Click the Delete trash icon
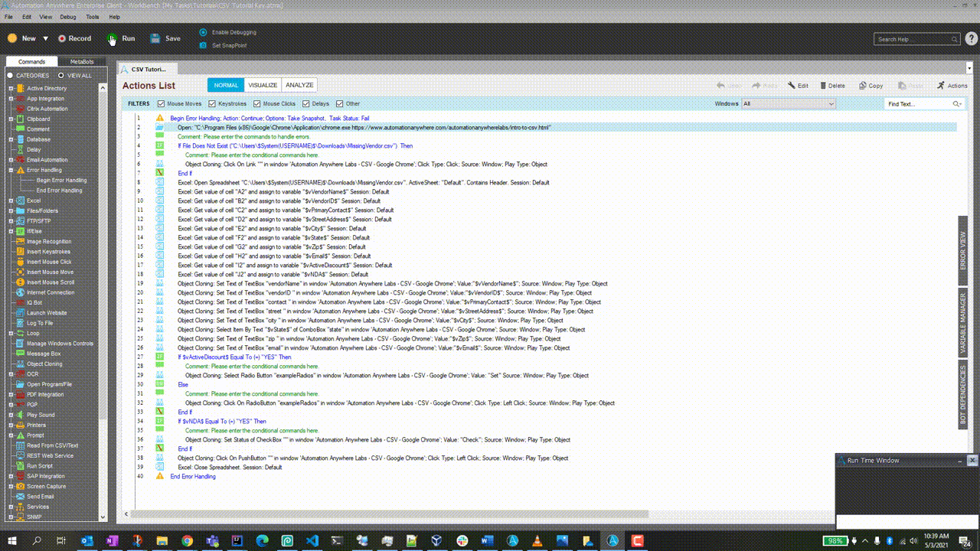Screen dimensions: 980x551 tap(824, 86)
